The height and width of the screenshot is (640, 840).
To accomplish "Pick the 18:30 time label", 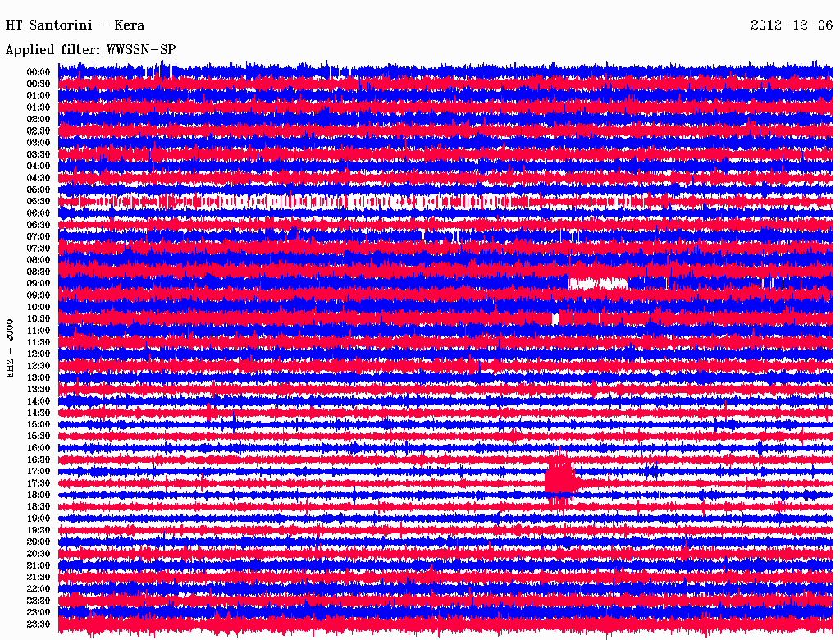I will pyautogui.click(x=39, y=507).
